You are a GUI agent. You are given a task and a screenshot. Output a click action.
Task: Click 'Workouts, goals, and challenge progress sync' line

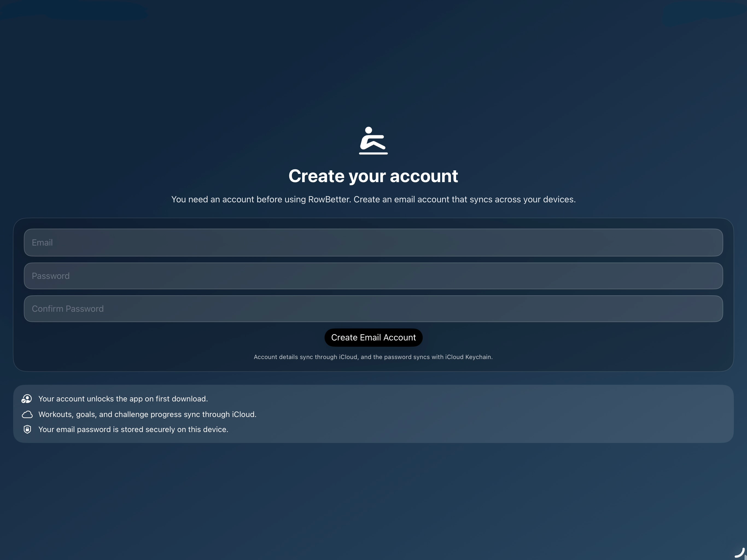(x=147, y=415)
